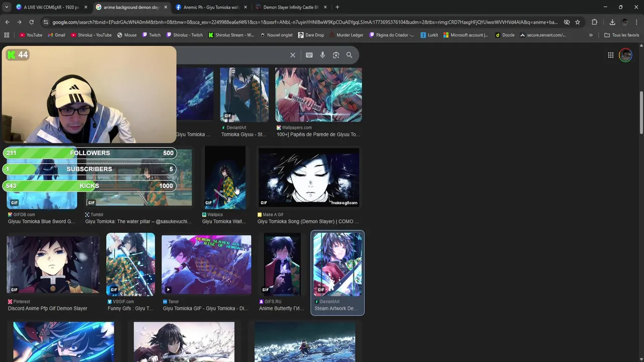Click the SUBSCRIBERS goal progress bar

click(90, 169)
